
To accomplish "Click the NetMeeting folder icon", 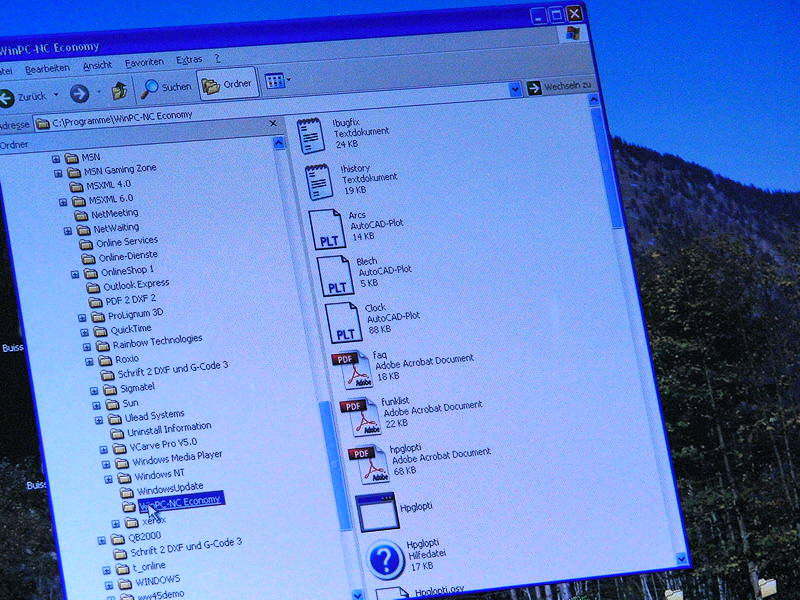I will point(81,215).
